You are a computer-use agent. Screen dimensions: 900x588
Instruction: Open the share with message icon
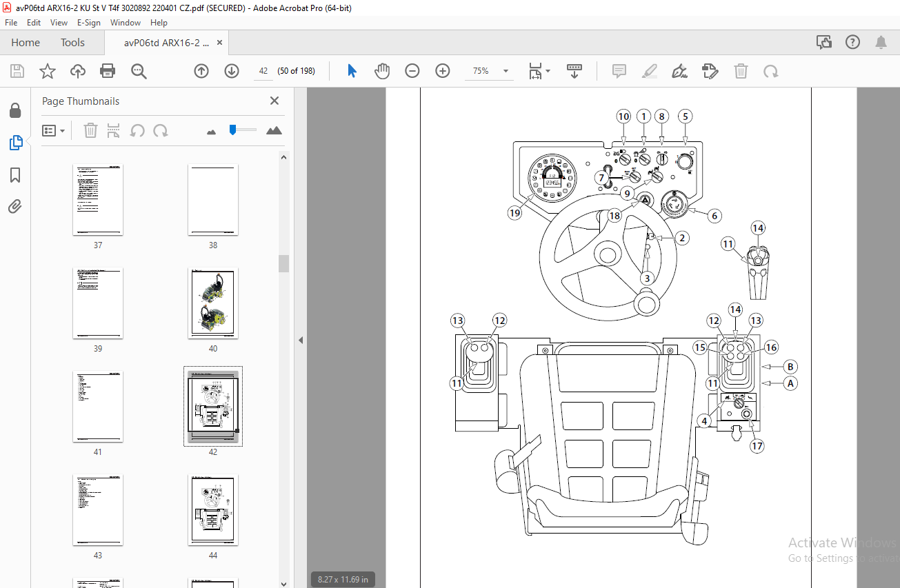pyautogui.click(x=824, y=42)
